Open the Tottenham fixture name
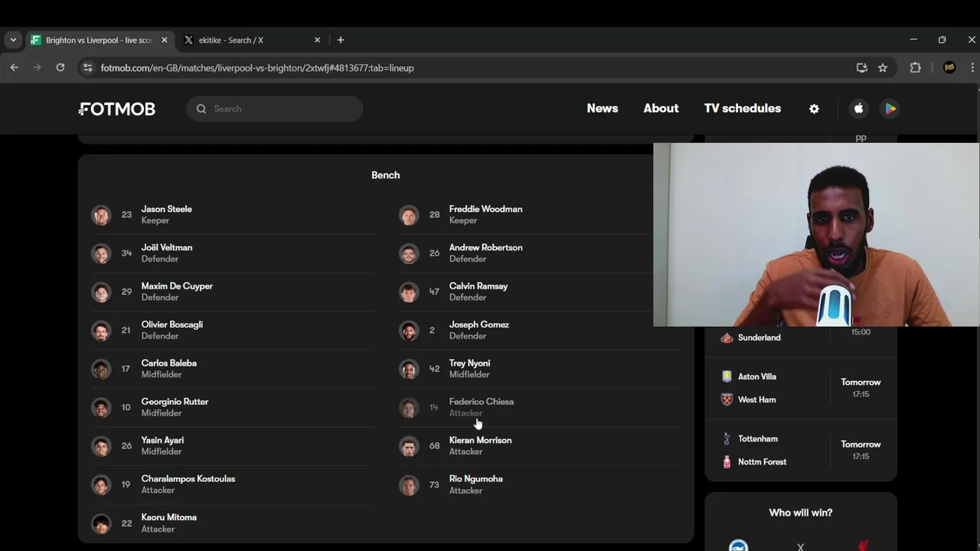Image resolution: width=980 pixels, height=551 pixels. (x=757, y=439)
